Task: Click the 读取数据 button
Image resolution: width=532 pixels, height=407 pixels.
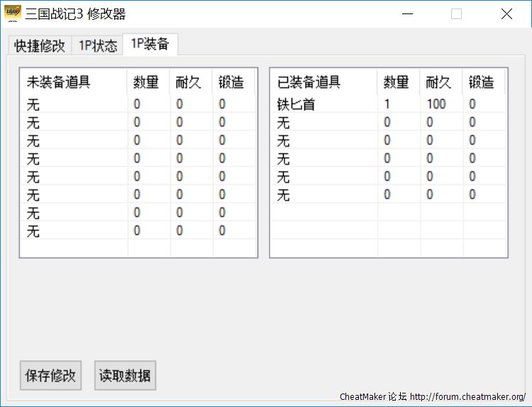Action: (x=125, y=376)
